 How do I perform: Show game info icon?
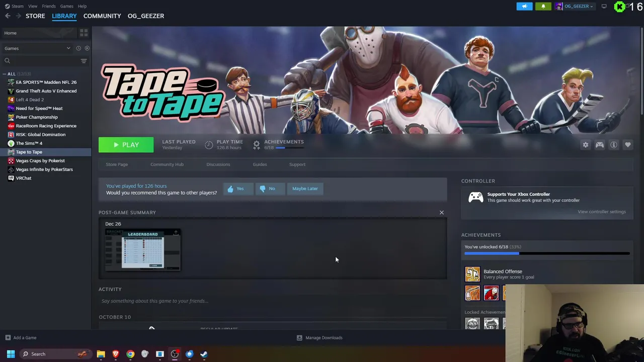coord(613,145)
